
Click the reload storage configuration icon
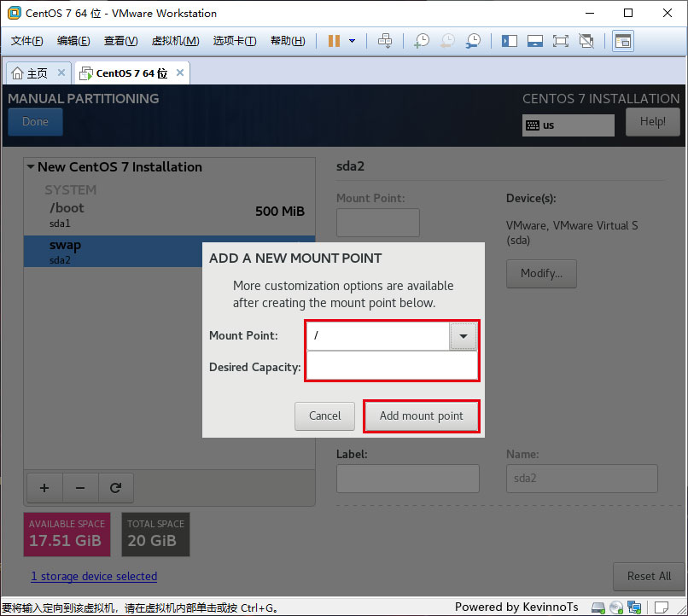pyautogui.click(x=116, y=487)
